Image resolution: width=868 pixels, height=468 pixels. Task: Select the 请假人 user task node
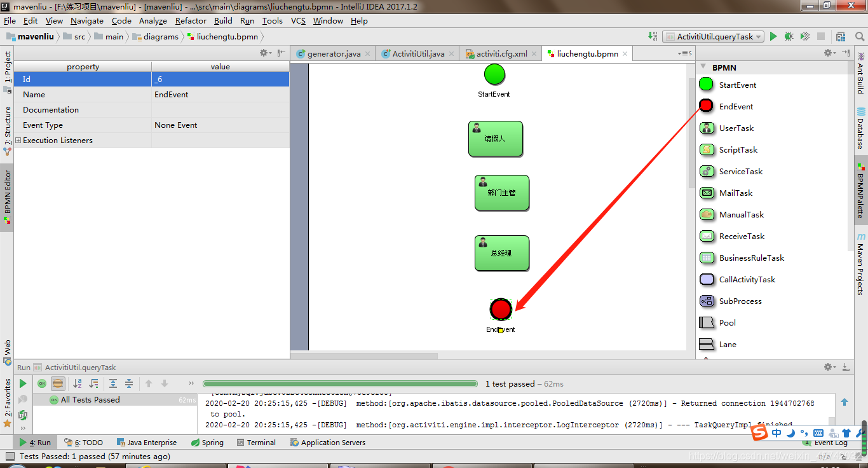(x=496, y=139)
